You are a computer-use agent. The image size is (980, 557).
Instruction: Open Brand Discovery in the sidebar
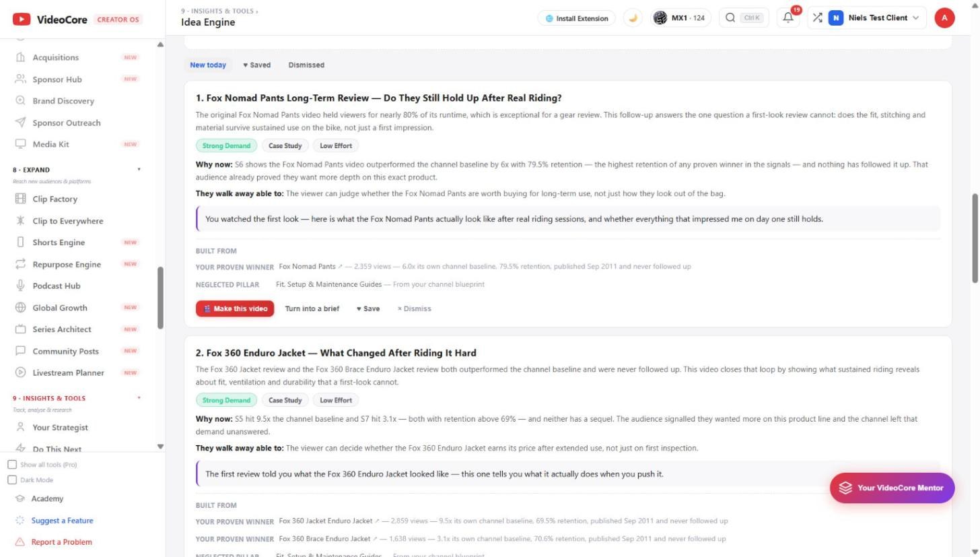pyautogui.click(x=63, y=101)
